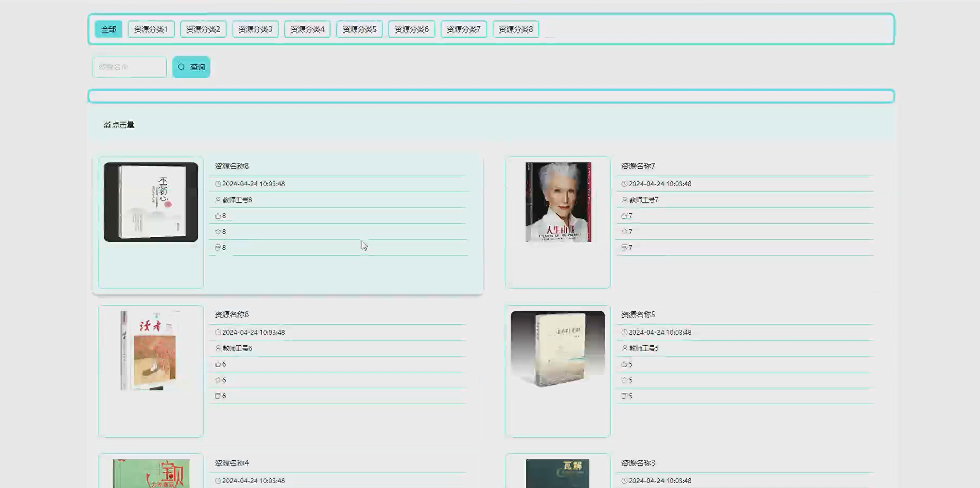Click the comment count icon of 资源名称5
Screen dimensions: 980x488
[x=624, y=396]
